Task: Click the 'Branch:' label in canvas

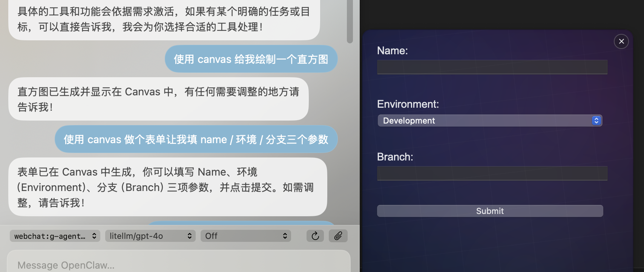Action: pos(395,157)
